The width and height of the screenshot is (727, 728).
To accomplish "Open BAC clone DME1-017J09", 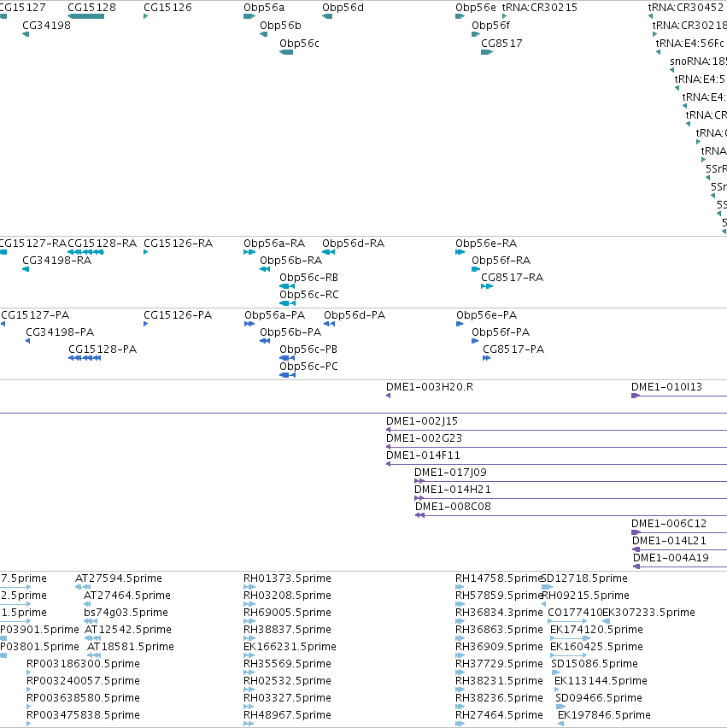I will point(571,482).
